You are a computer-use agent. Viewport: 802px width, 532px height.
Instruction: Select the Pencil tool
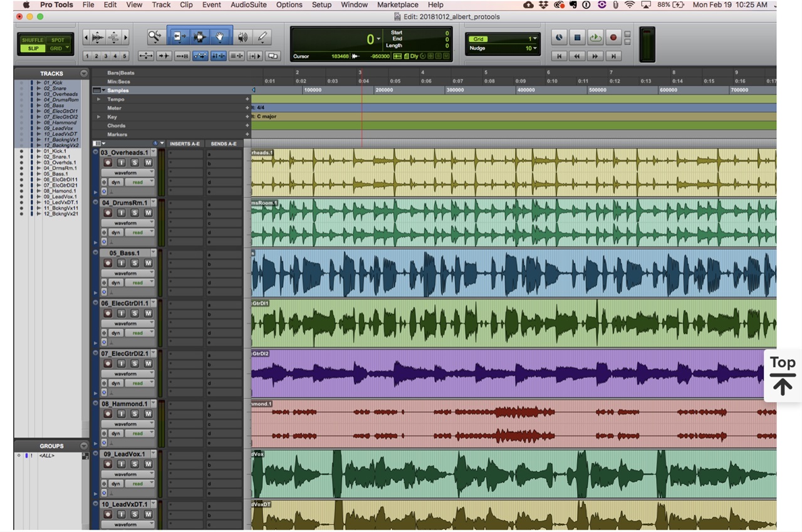tap(261, 37)
